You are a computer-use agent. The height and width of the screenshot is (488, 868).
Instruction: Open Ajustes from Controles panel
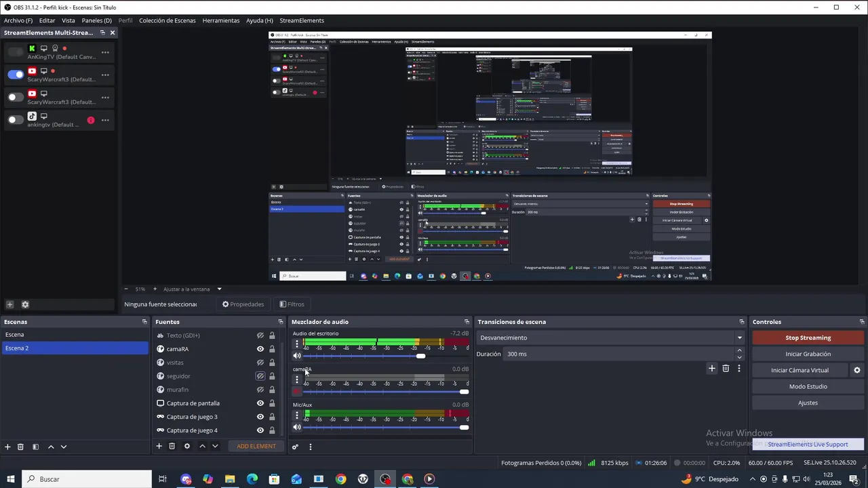click(x=808, y=403)
